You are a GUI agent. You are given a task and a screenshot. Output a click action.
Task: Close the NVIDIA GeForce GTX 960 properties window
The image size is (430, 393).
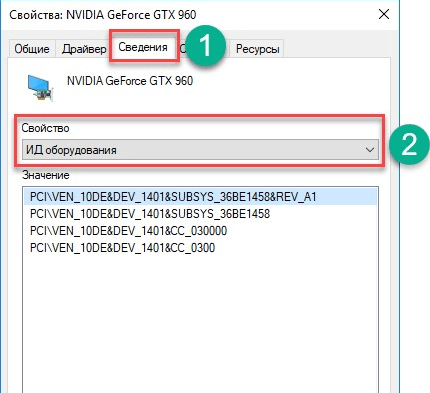coord(384,14)
